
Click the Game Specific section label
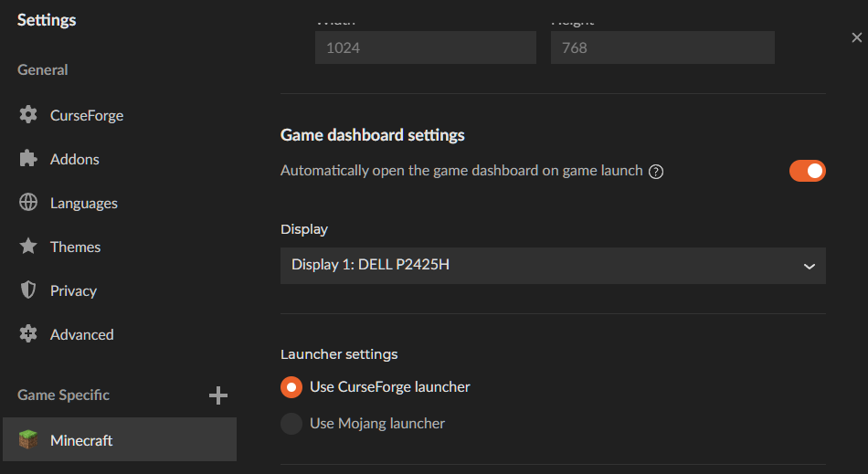click(x=63, y=395)
